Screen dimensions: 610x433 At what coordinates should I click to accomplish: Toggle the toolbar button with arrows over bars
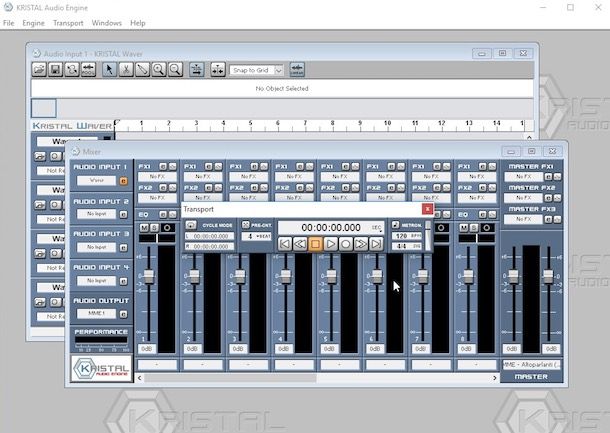coord(196,70)
